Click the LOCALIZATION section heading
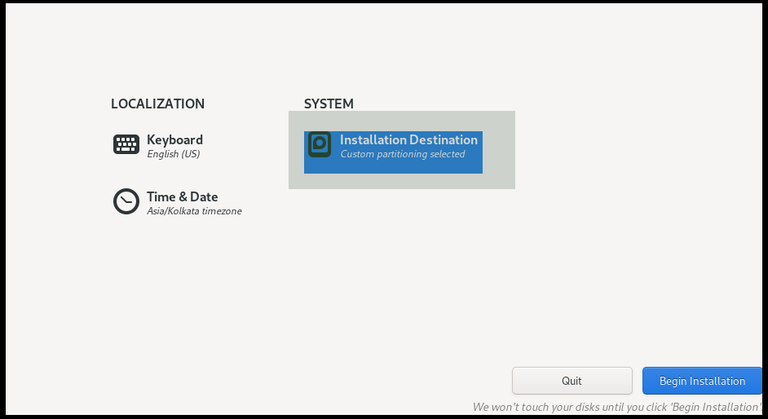This screenshot has height=419, width=768. (158, 104)
